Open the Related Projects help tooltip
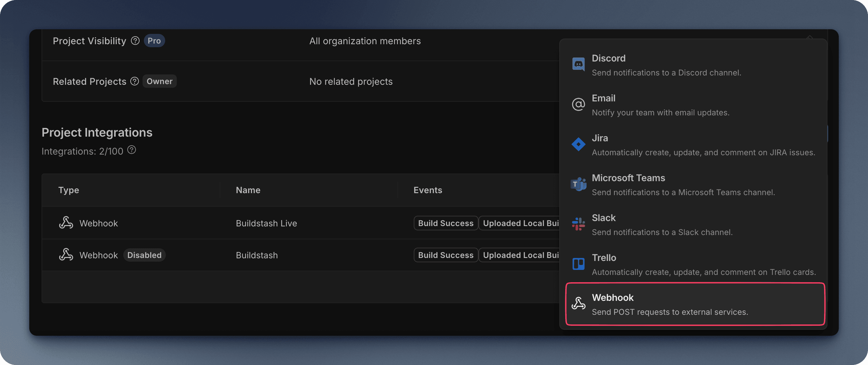Viewport: 868px width, 365px height. (x=135, y=81)
